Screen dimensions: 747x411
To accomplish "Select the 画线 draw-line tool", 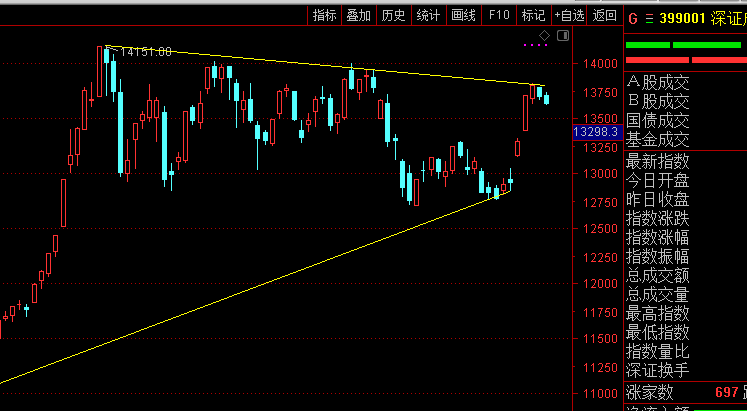I will 464,15.
